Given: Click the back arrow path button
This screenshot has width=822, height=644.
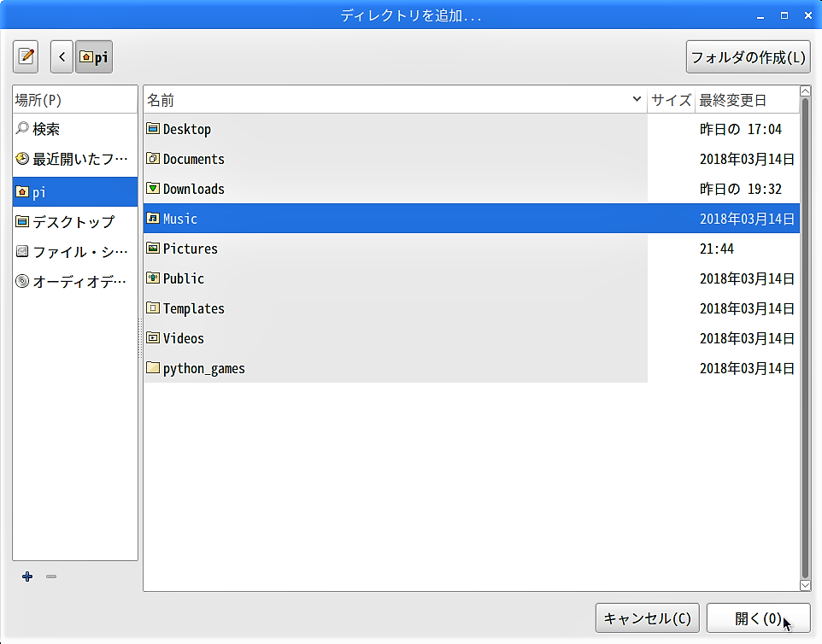Looking at the screenshot, I should click(x=62, y=57).
